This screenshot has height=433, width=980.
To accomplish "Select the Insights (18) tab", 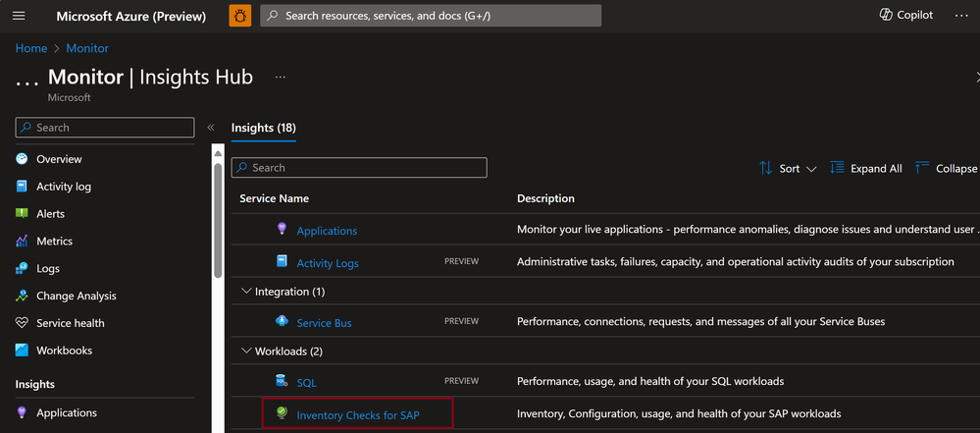I will [263, 128].
